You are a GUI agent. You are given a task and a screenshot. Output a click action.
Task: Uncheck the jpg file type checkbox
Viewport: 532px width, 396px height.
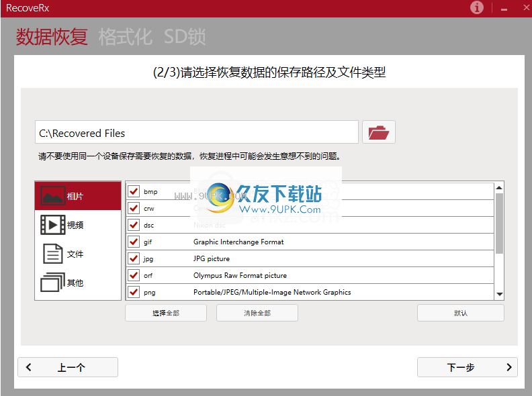click(x=134, y=258)
